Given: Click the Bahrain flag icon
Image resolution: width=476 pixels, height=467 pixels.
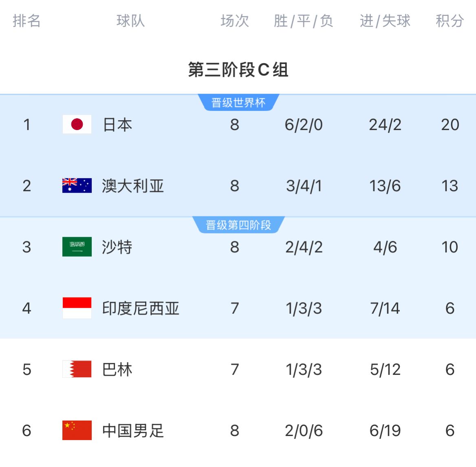Looking at the screenshot, I should (x=77, y=369).
